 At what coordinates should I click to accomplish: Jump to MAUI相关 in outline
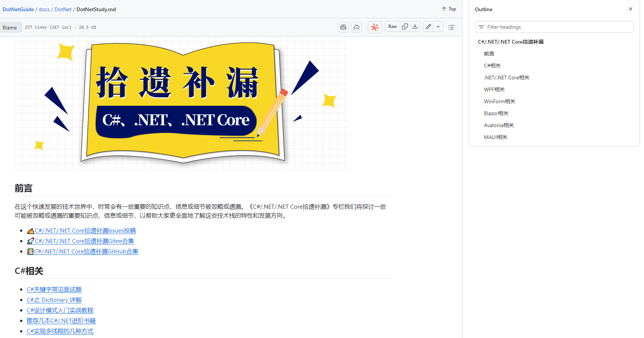tap(495, 137)
